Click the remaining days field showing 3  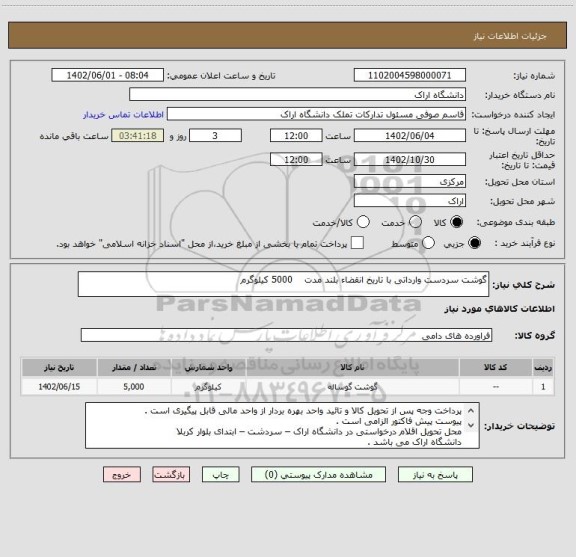[215, 136]
